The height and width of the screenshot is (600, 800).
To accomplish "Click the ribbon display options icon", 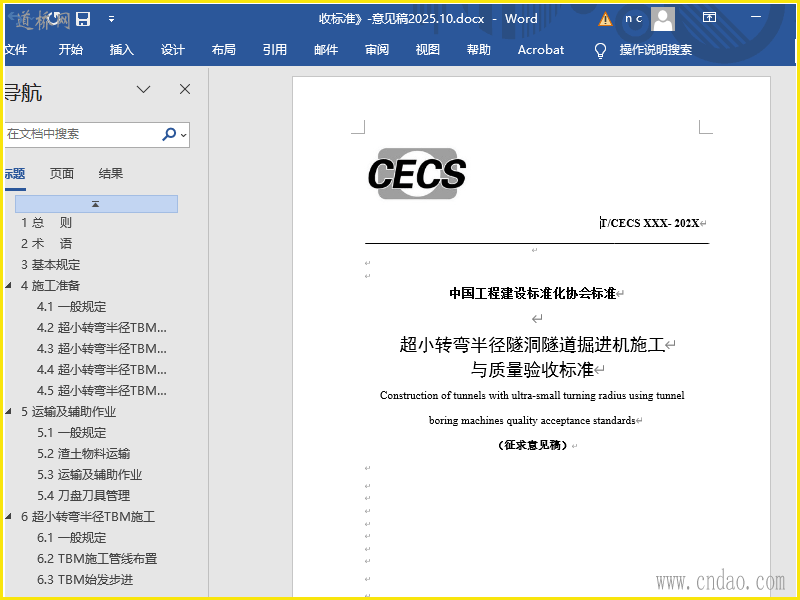I will (709, 17).
